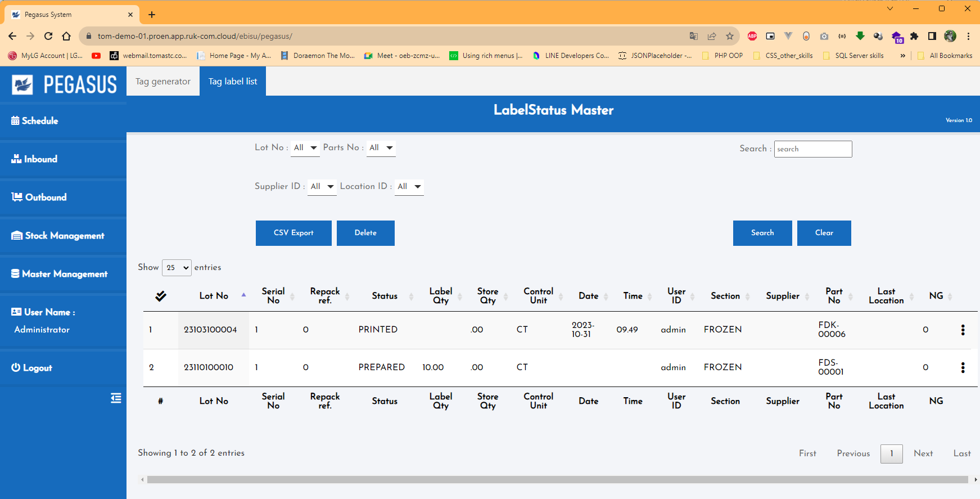Viewport: 980px width, 499px height.
Task: Reload the page using the browser refresh icon
Action: coord(48,36)
